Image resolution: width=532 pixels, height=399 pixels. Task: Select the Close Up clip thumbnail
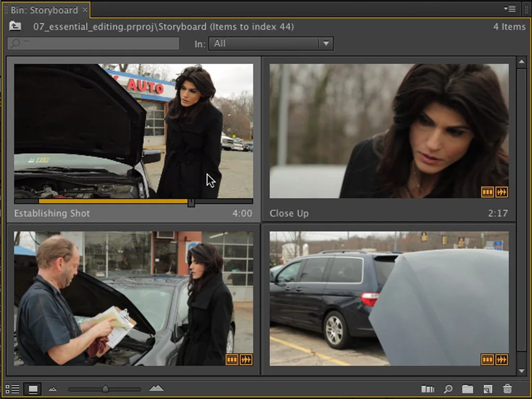[x=389, y=131]
